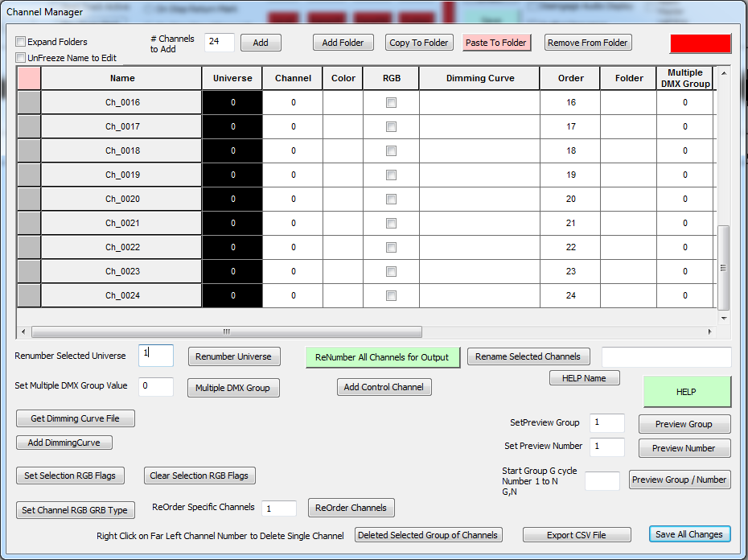Click the pink Paste To Folder button
This screenshot has height=560, width=748.
pyautogui.click(x=496, y=43)
